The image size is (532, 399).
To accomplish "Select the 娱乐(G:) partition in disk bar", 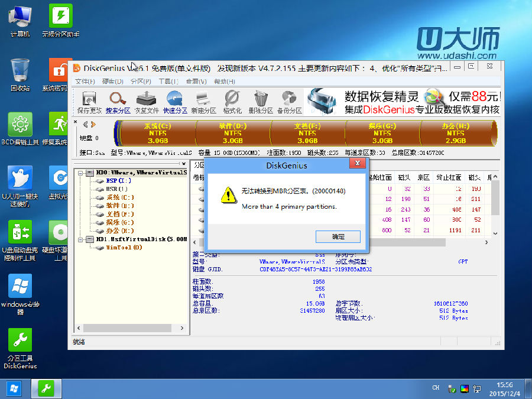I will [x=382, y=133].
